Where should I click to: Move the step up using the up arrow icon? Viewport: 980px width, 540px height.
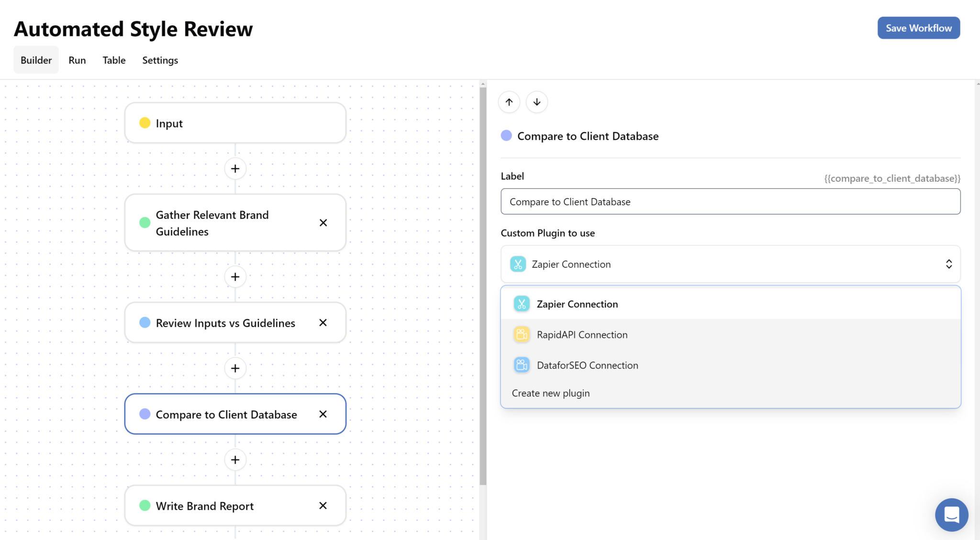click(x=509, y=102)
